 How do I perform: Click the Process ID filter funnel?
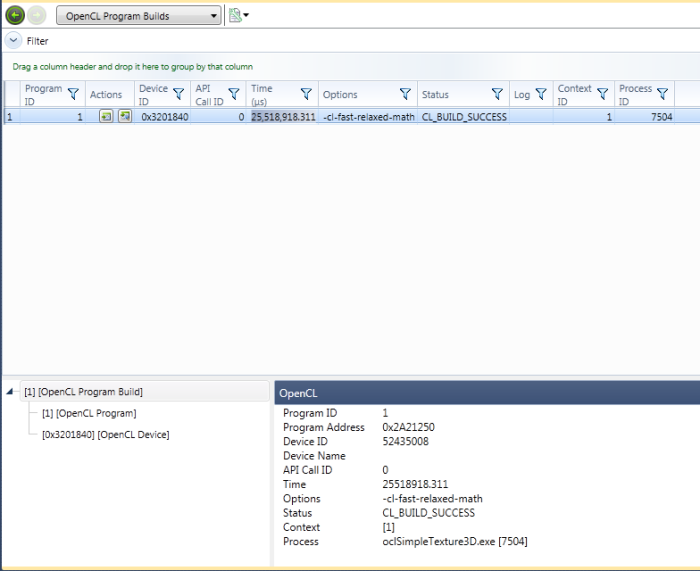pyautogui.click(x=662, y=94)
